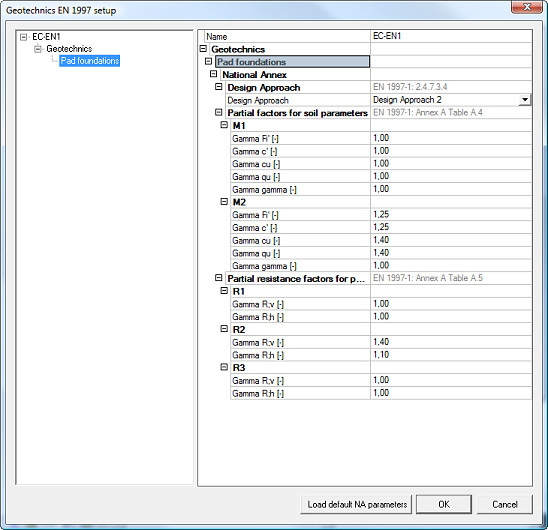This screenshot has height=530, width=548.
Task: Click the Cancel button
Action: point(505,504)
